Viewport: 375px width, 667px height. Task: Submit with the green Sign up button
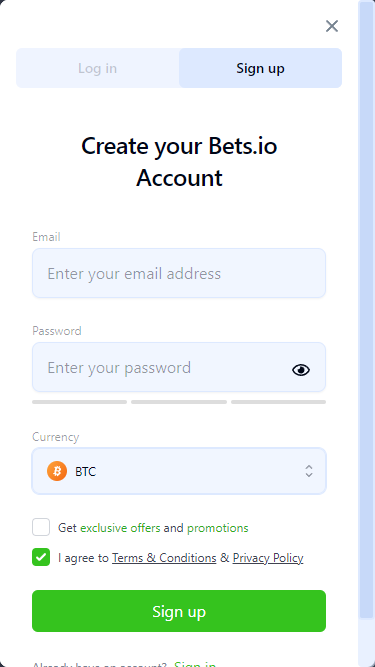(x=179, y=611)
